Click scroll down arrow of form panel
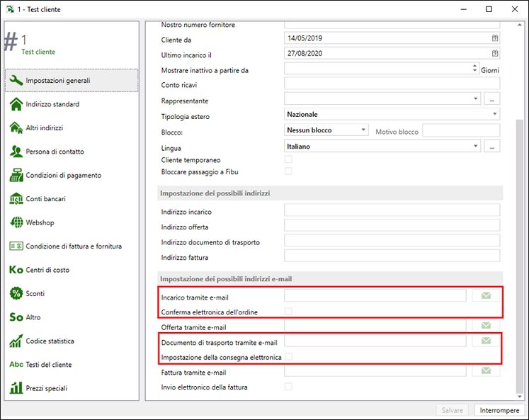The width and height of the screenshot is (529, 420). pyautogui.click(x=520, y=397)
